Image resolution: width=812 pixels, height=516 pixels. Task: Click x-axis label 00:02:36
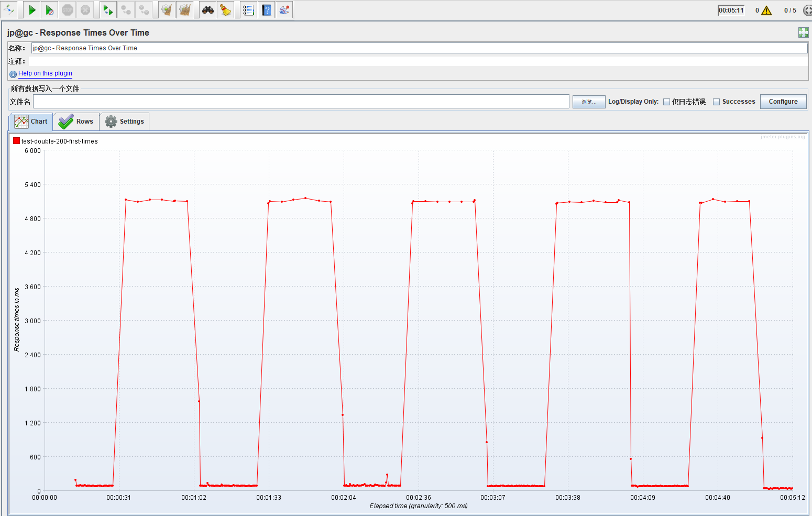click(419, 498)
